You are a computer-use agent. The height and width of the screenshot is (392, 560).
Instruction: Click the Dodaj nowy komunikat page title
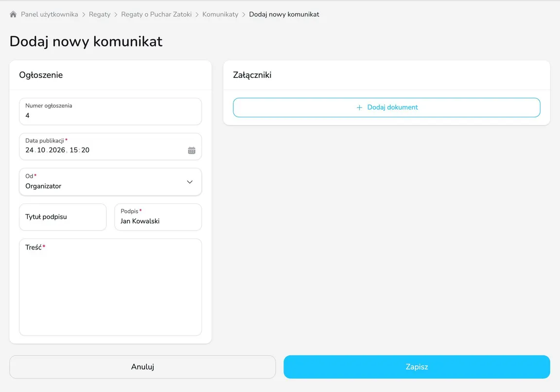click(x=86, y=41)
